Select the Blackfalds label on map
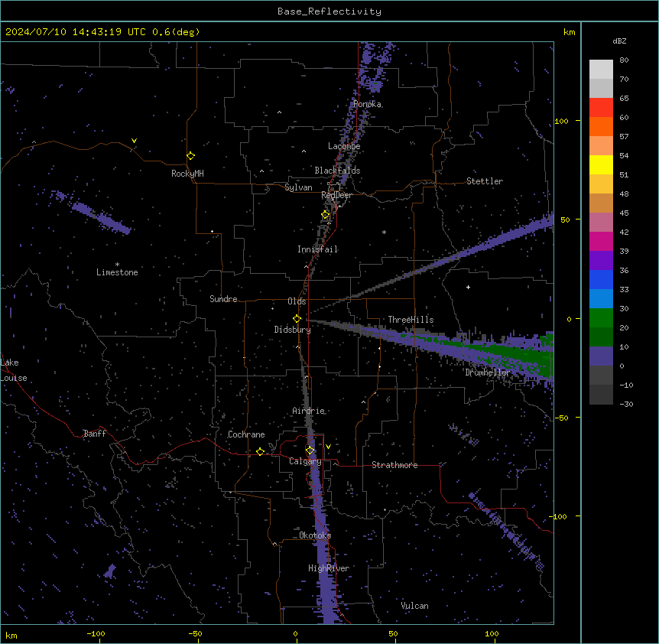 click(337, 171)
